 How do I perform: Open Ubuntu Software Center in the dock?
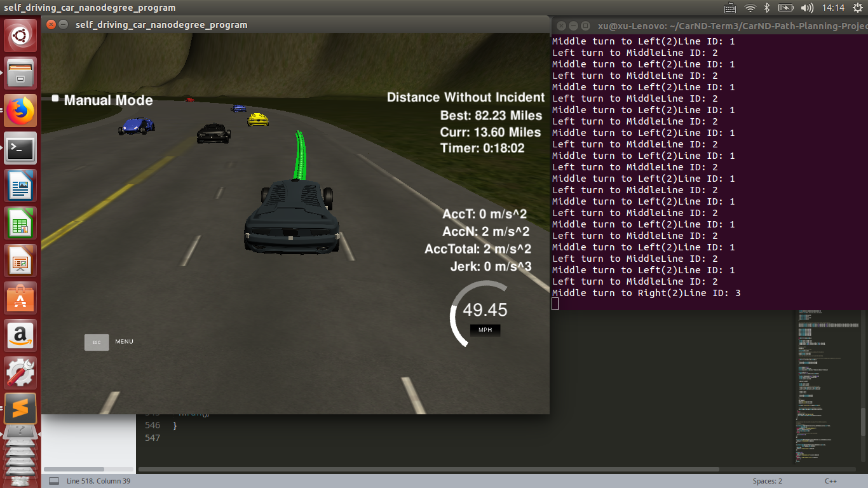21,298
